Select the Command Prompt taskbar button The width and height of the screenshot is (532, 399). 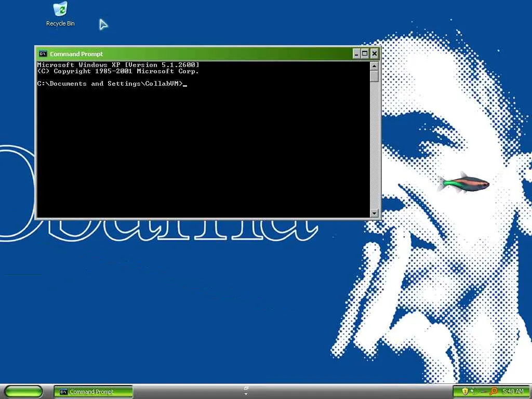(x=94, y=392)
